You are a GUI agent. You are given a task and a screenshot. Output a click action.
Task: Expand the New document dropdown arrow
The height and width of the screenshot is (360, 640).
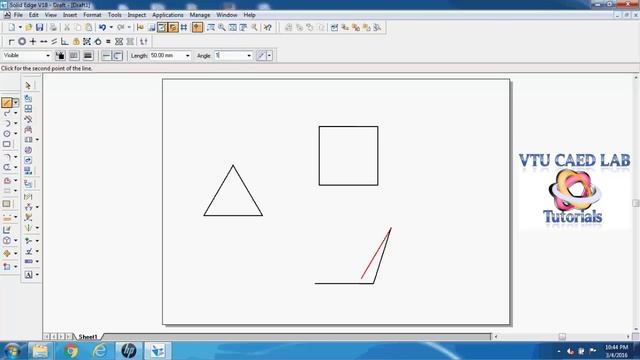click(x=20, y=27)
